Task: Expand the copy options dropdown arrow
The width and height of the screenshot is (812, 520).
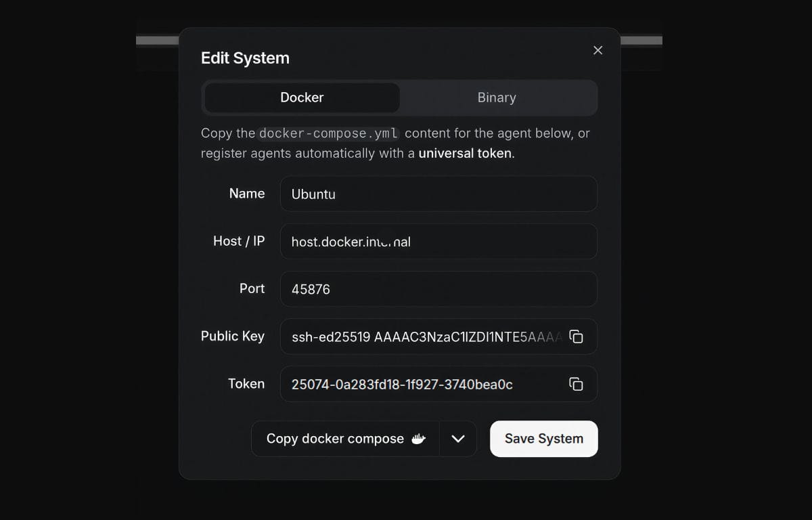Action: click(458, 439)
